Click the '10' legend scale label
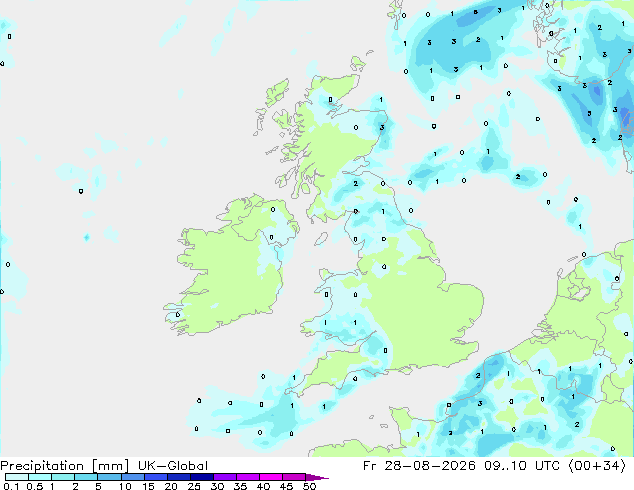The image size is (634, 490). point(125,486)
